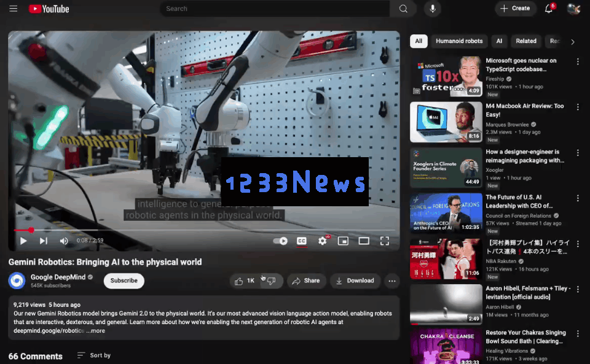Select the Humanoid robots chip
Image resolution: width=590 pixels, height=364 pixels.
(x=459, y=41)
